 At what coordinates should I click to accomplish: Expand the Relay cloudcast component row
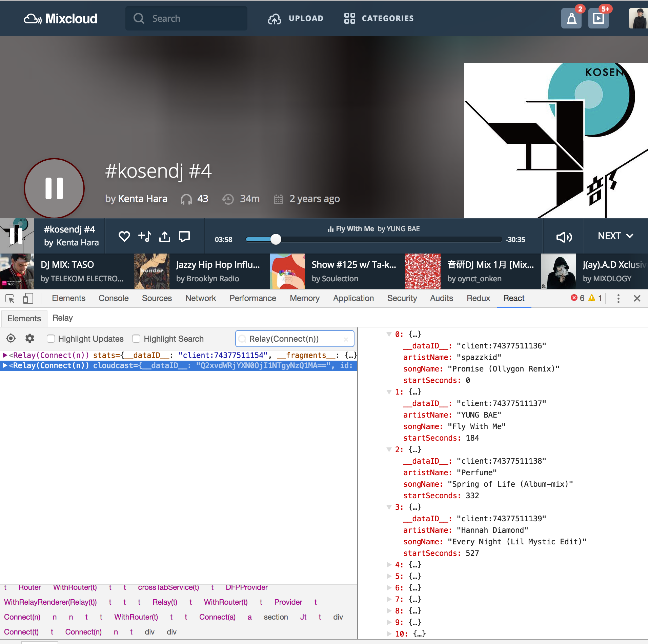click(5, 365)
